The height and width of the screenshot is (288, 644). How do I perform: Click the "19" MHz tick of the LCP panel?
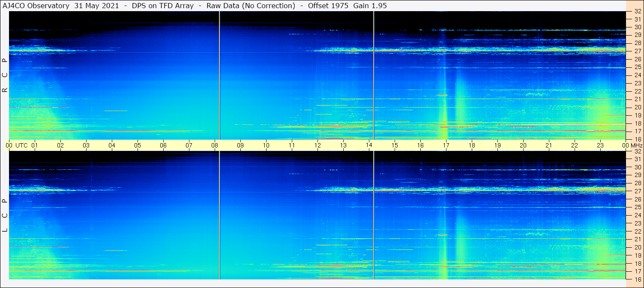(x=638, y=255)
